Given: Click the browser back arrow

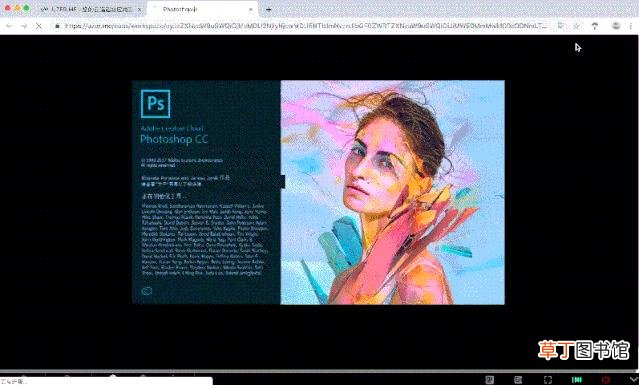Looking at the screenshot, I should [9, 26].
